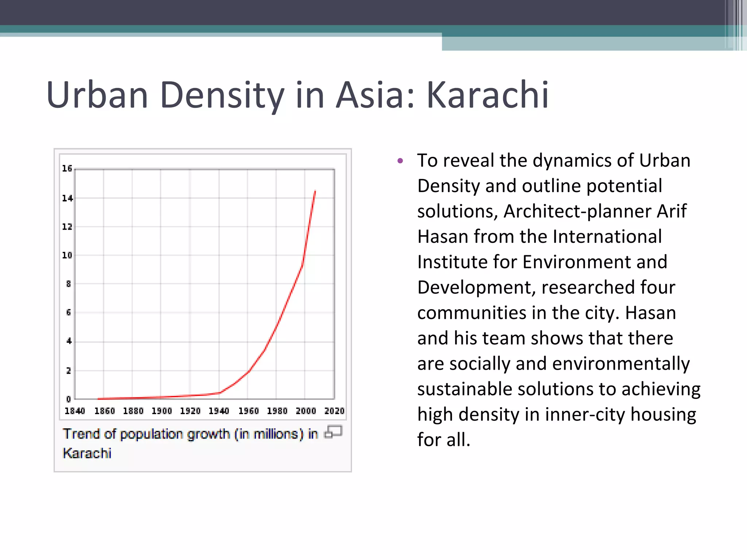747x560 pixels.
Task: Click the text line 'To reveal the dynamics of Urban'
Action: (554, 161)
